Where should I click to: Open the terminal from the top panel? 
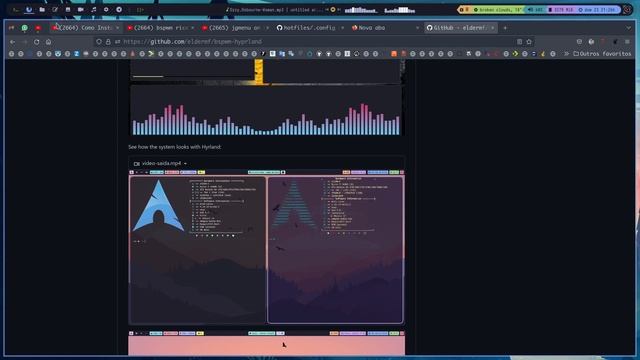(x=16, y=9)
